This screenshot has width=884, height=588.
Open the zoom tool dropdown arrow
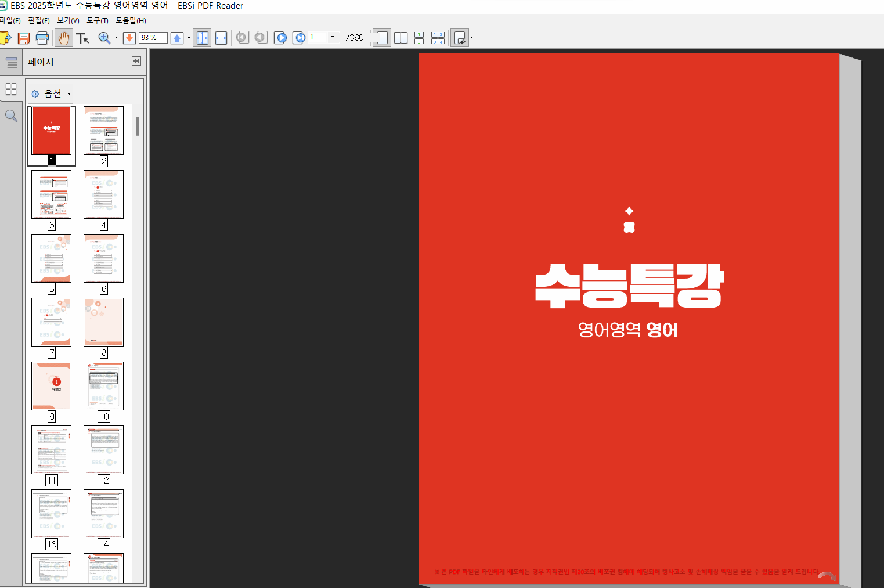click(x=117, y=38)
